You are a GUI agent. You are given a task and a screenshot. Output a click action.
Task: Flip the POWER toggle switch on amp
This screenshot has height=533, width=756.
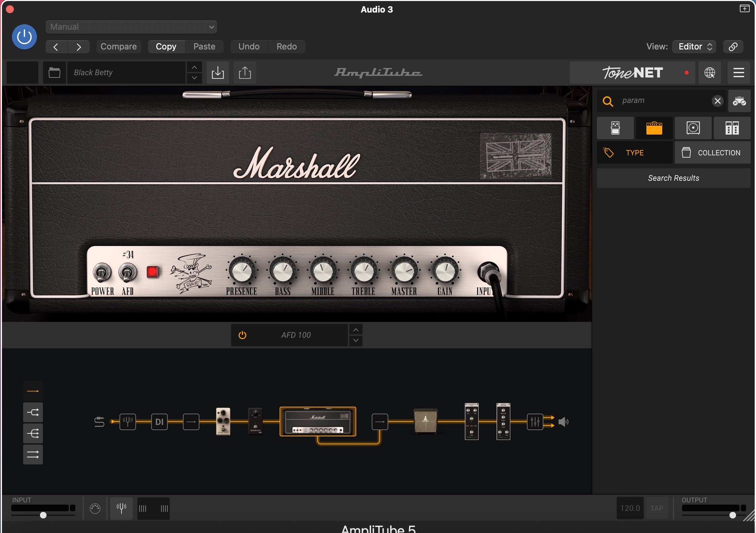point(102,273)
